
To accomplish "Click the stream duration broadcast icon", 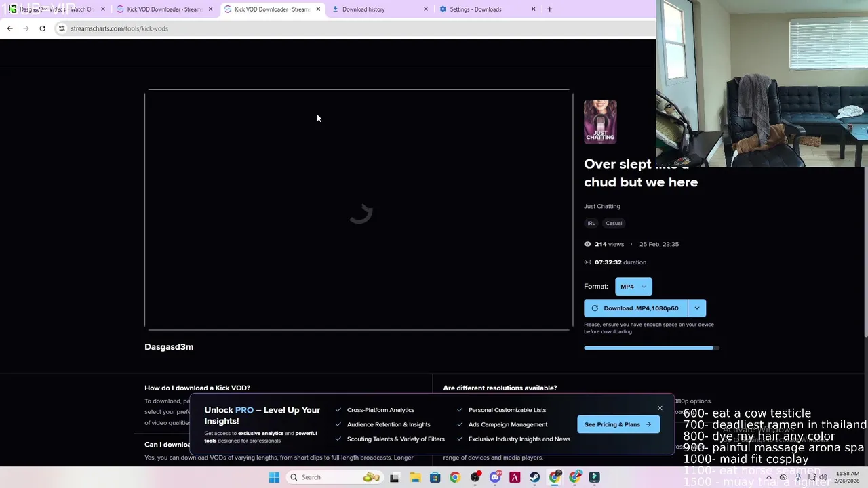I will pyautogui.click(x=587, y=262).
